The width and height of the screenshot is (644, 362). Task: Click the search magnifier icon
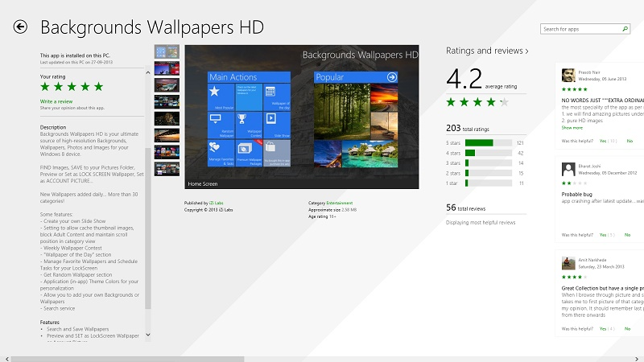[x=625, y=29]
